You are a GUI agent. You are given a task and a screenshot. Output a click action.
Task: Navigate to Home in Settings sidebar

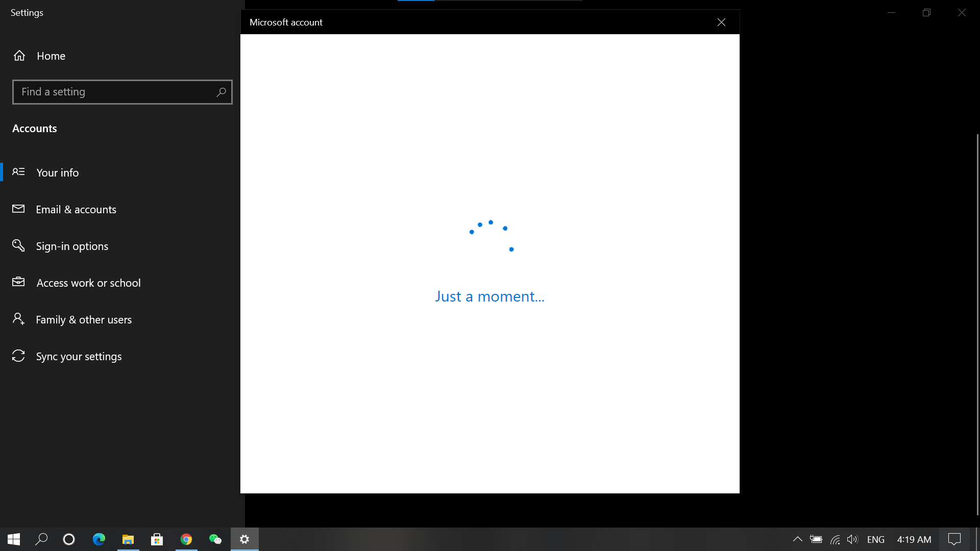point(51,56)
